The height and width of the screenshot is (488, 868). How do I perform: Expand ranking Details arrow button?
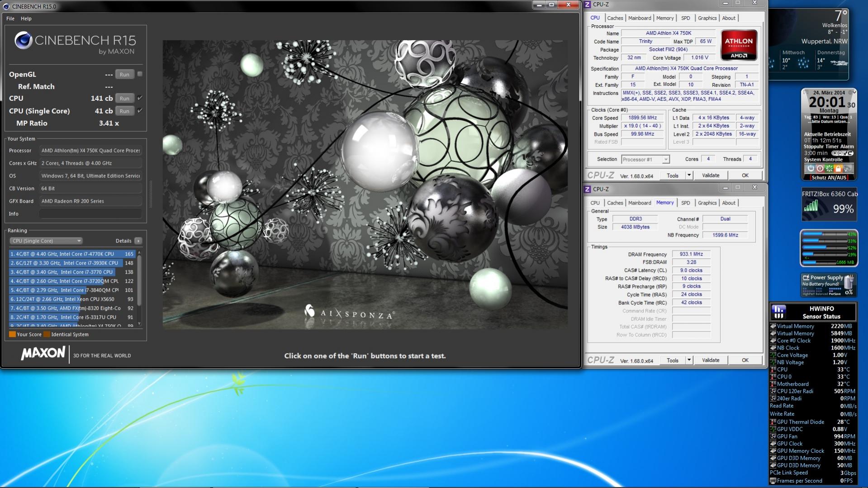(138, 241)
